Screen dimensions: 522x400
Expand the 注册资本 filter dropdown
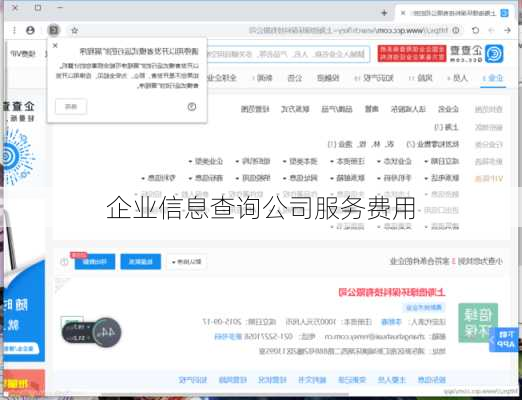[348, 162]
